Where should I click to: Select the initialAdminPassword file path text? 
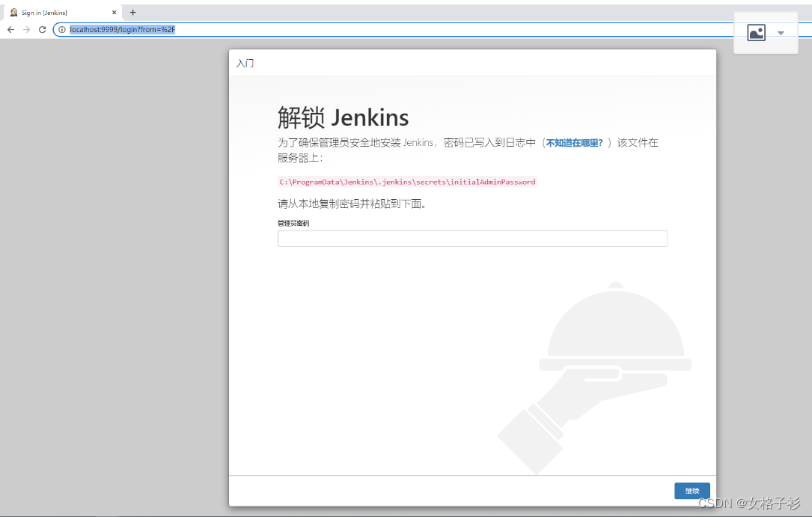coord(408,182)
